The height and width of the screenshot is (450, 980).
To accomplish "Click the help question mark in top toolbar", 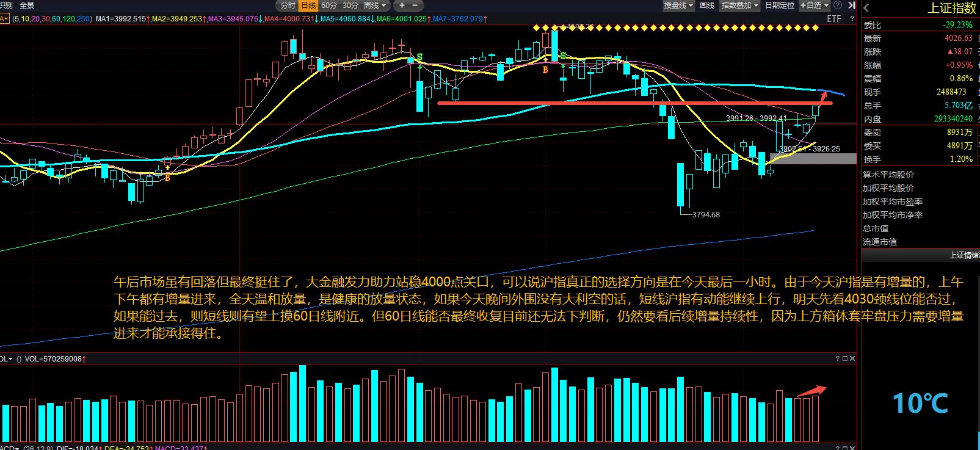I will pyautogui.click(x=838, y=5).
